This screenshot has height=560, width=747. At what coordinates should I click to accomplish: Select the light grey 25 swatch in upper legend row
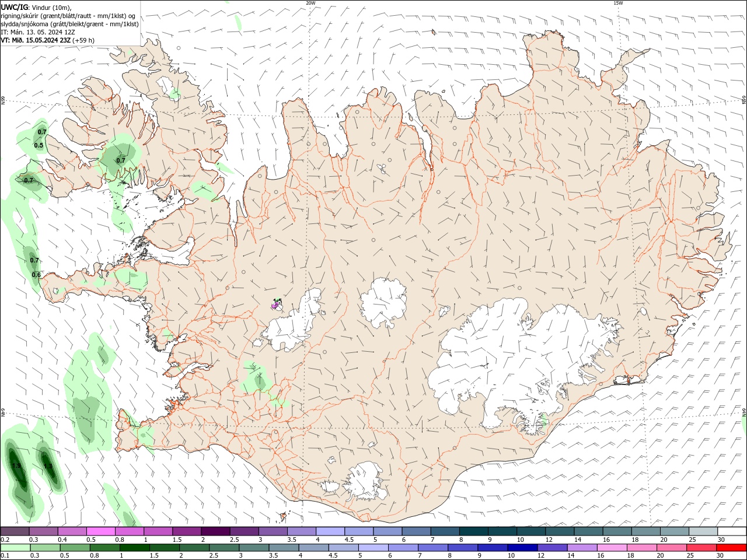click(704, 531)
